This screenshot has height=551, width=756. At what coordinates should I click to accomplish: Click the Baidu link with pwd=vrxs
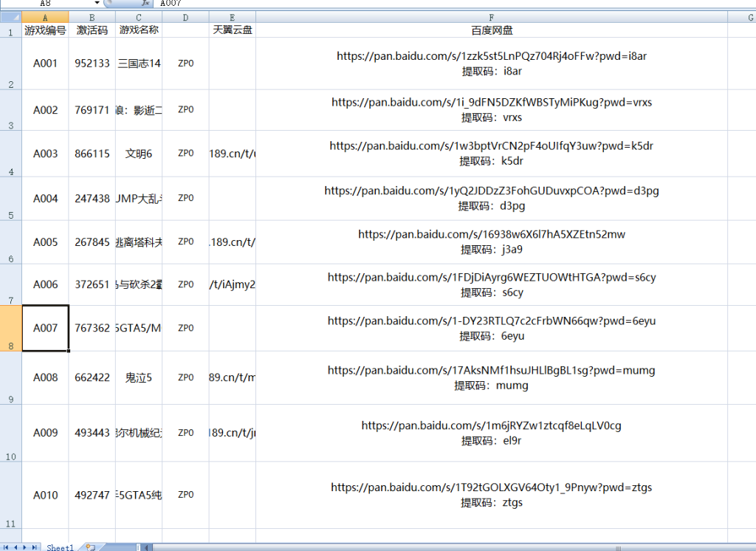(491, 102)
